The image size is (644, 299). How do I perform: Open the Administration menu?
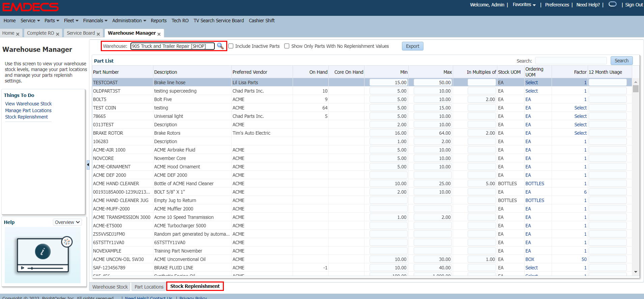tap(129, 21)
